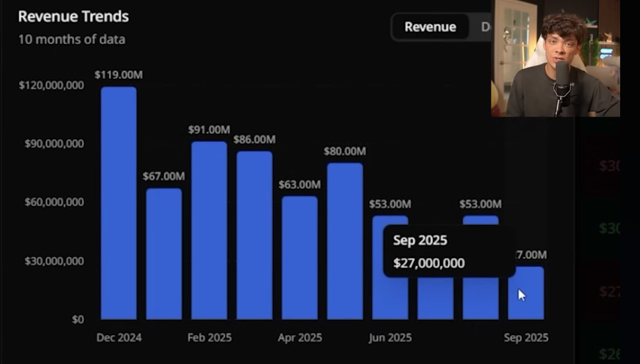Select the Feb 2025 $91.00M bar
The image size is (640, 364).
pos(209,230)
